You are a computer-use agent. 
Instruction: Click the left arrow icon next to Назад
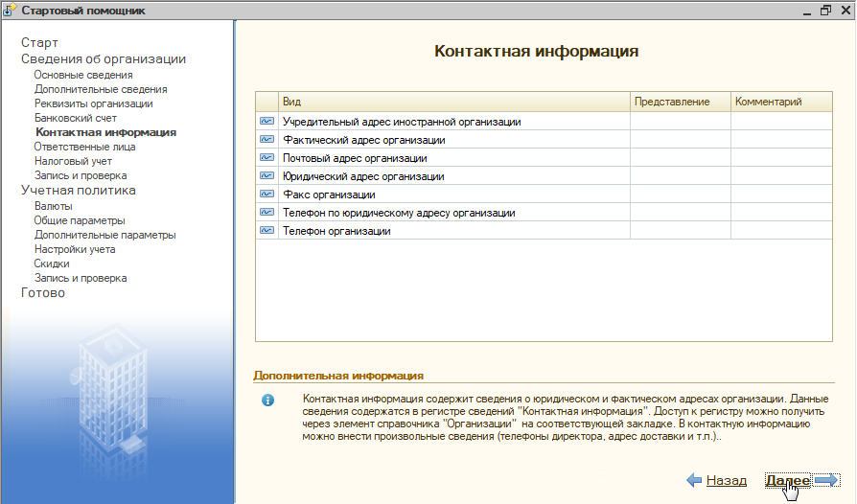tap(694, 480)
